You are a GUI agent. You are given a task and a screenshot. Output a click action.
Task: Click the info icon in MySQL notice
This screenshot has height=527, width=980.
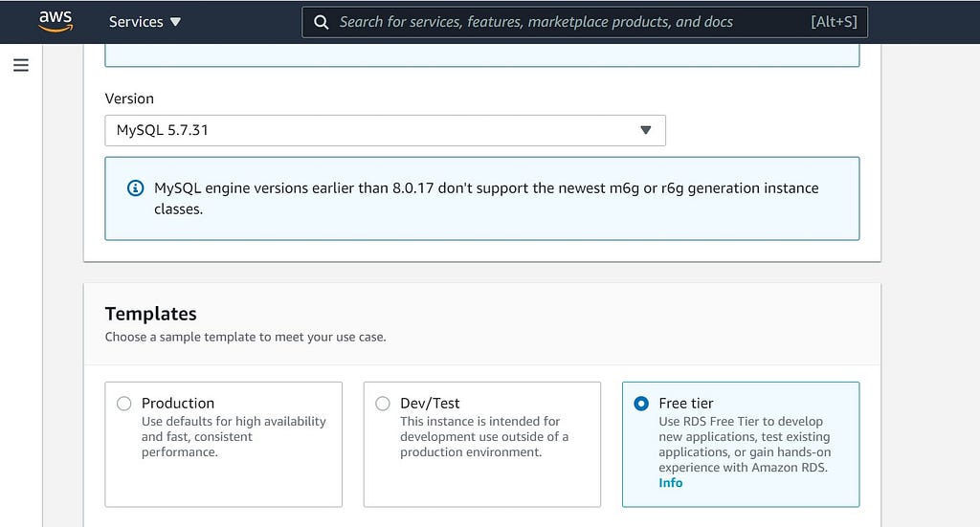136,188
